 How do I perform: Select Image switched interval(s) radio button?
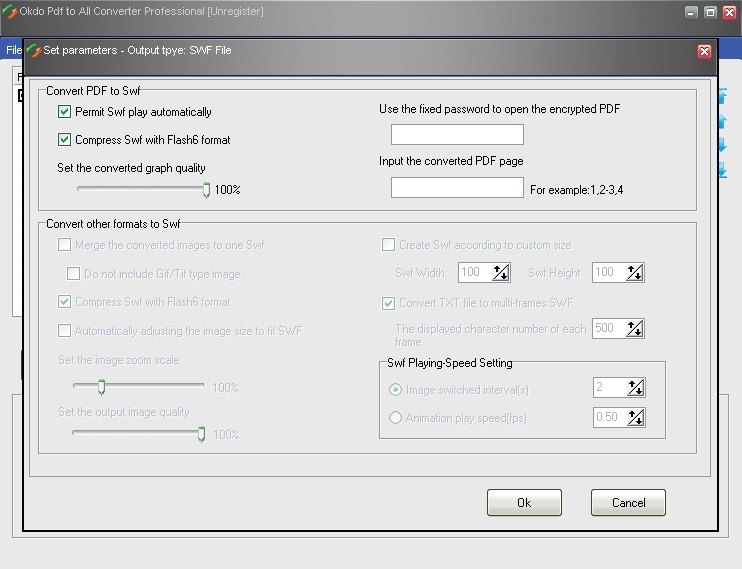(x=395, y=390)
